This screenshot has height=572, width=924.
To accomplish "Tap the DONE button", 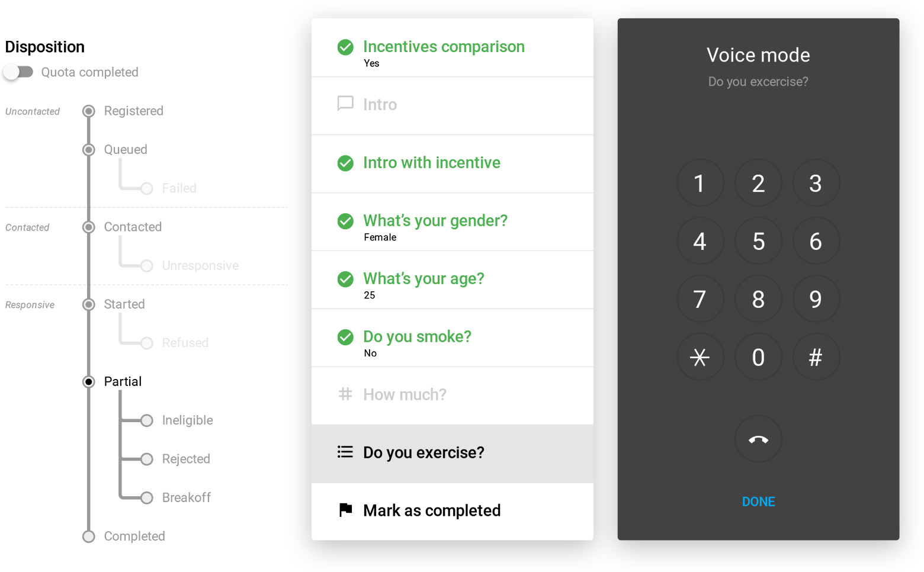I will [758, 502].
